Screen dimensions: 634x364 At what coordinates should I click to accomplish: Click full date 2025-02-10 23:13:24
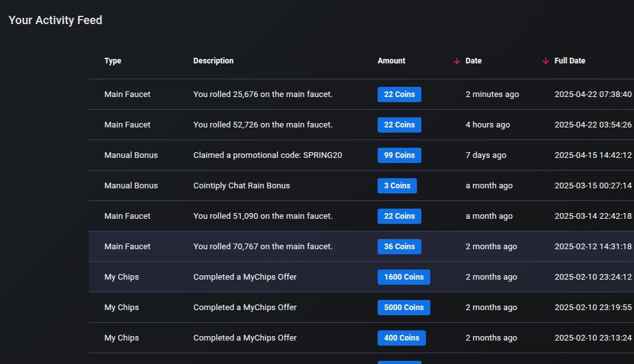[593, 338]
